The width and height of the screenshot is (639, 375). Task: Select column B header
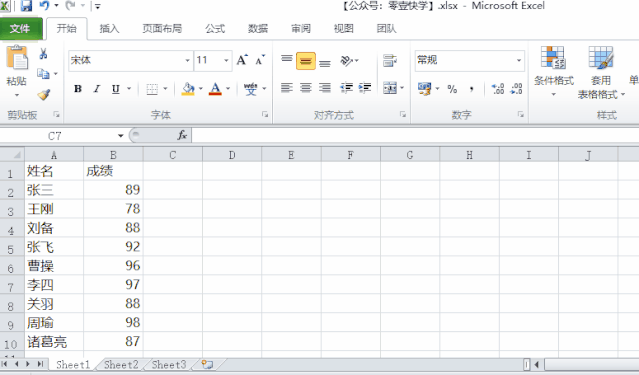[x=113, y=155]
